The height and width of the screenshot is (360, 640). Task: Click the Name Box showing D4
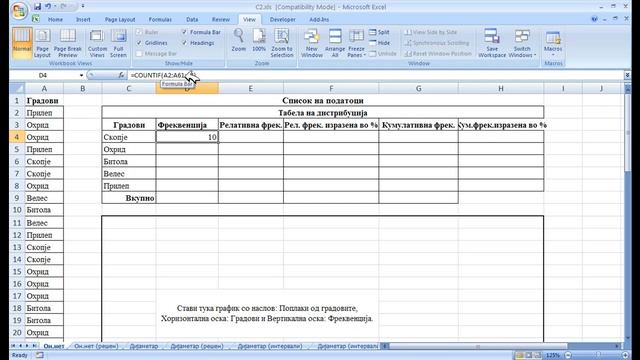pos(43,75)
